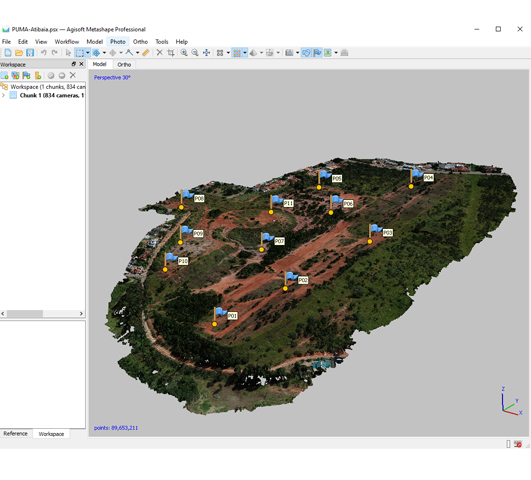The width and height of the screenshot is (531, 480).
Task: Toggle Show Markers flag button
Action: point(317,53)
